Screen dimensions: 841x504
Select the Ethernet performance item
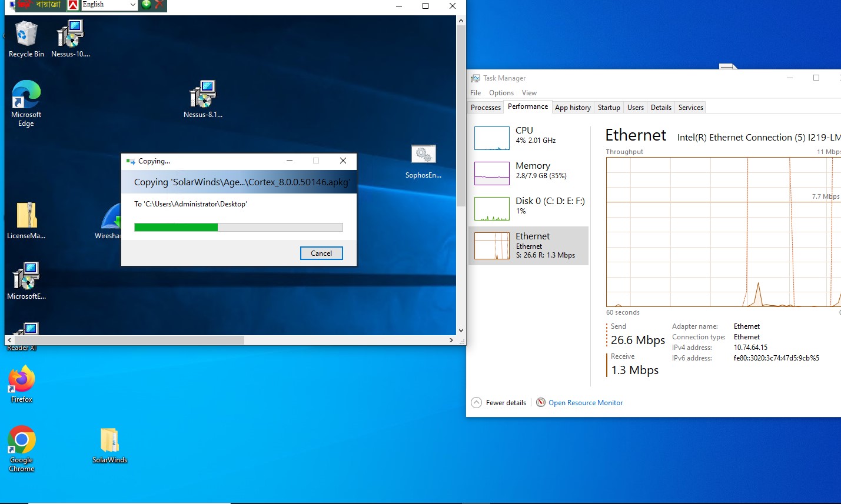tap(528, 246)
